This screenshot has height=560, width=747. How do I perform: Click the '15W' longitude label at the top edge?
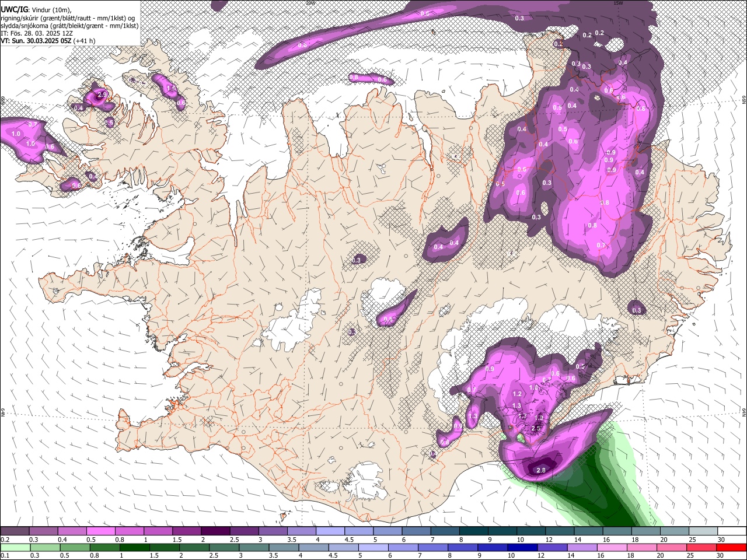(x=618, y=3)
